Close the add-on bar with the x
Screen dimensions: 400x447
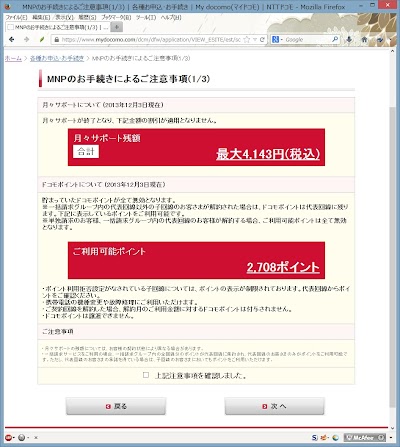coord(36,438)
